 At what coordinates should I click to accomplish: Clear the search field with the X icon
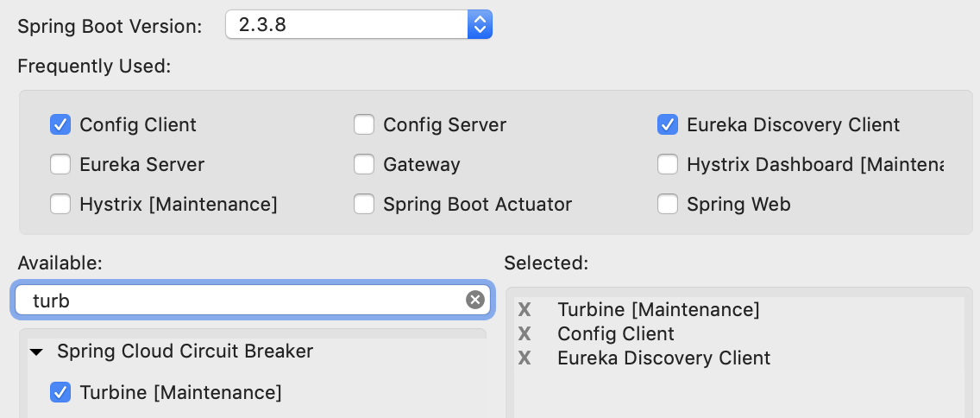click(x=475, y=301)
